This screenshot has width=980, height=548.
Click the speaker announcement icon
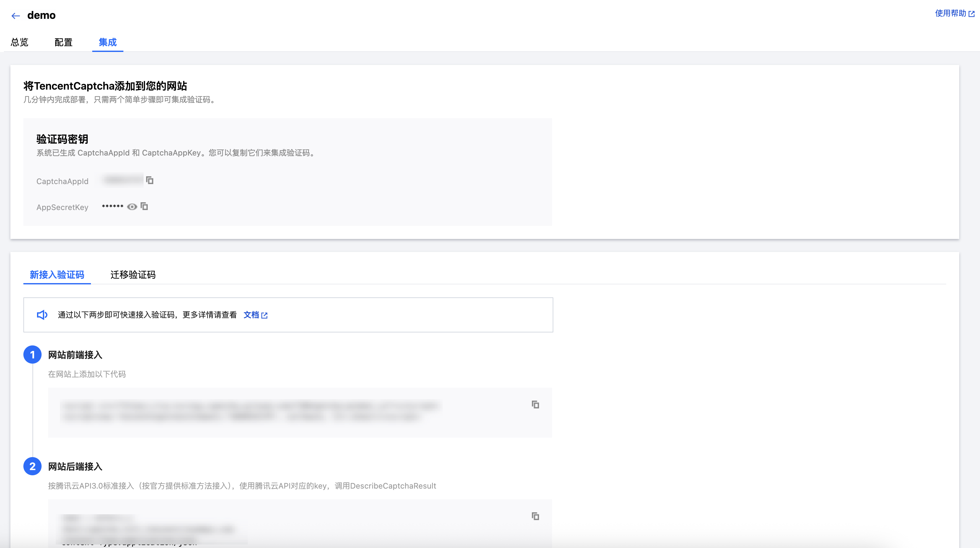tap(42, 315)
